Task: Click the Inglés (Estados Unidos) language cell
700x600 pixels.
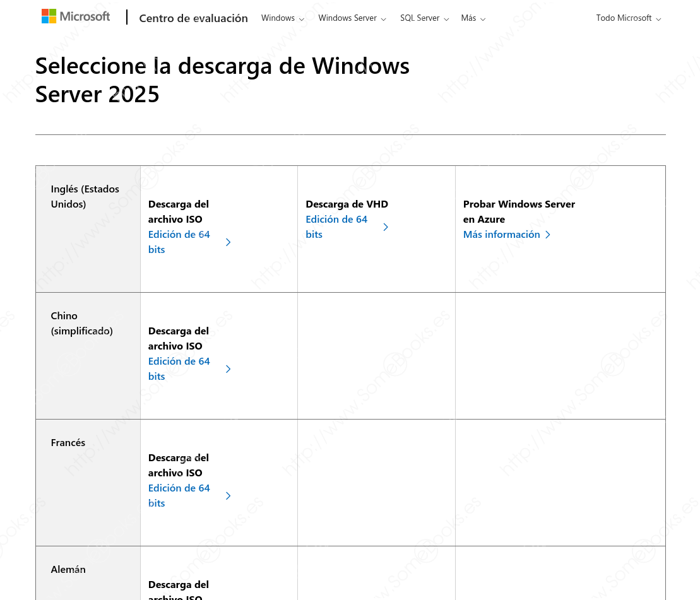Action: click(85, 196)
